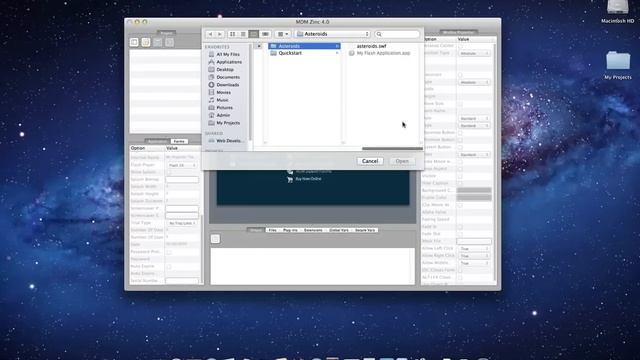The height and width of the screenshot is (360, 640).
Task: Select the asteroids.swf file
Action: click(x=371, y=46)
